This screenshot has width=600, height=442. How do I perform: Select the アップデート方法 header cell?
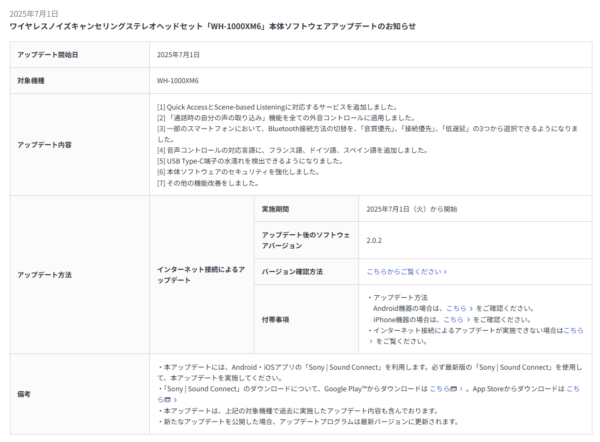coord(80,275)
